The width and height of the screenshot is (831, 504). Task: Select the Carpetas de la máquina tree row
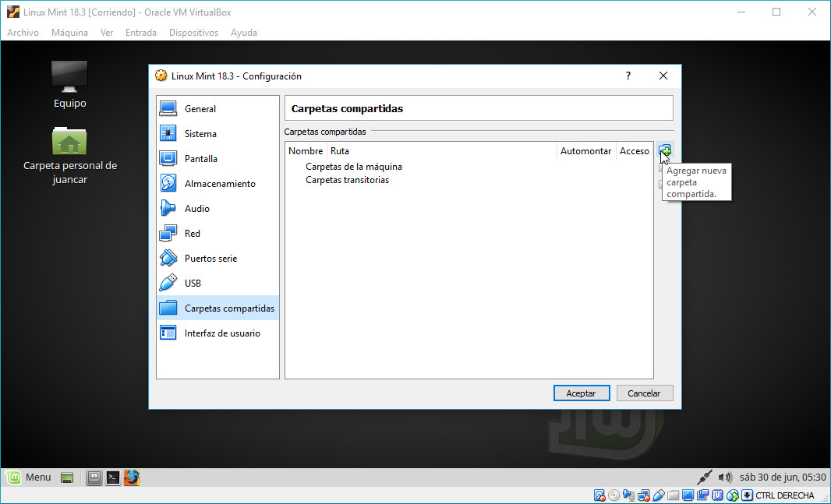click(353, 167)
